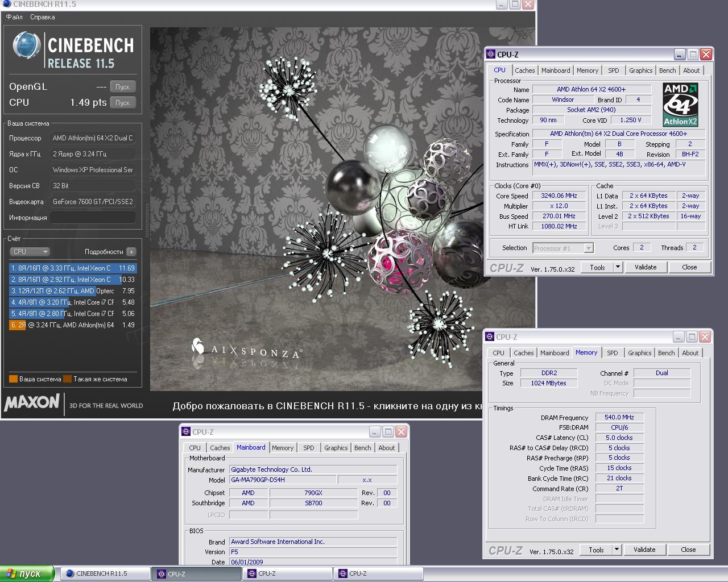Open the Файл menu
The height and width of the screenshot is (582, 728).
[x=14, y=17]
